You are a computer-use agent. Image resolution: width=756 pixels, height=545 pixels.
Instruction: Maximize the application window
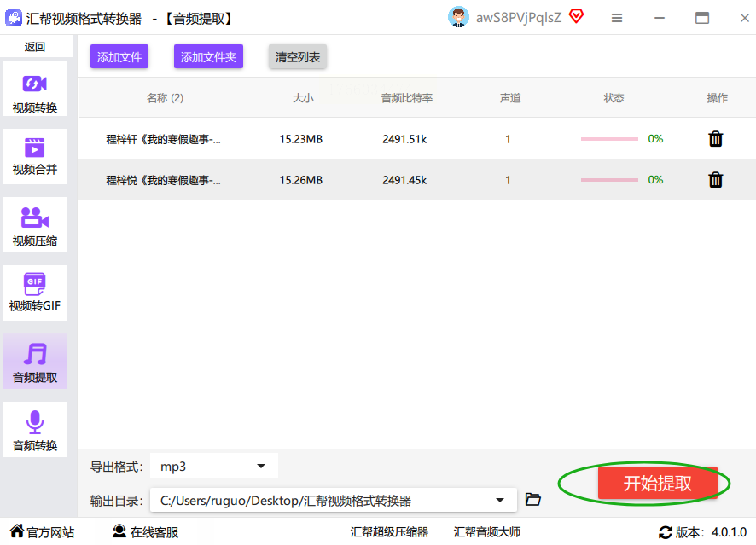point(702,18)
